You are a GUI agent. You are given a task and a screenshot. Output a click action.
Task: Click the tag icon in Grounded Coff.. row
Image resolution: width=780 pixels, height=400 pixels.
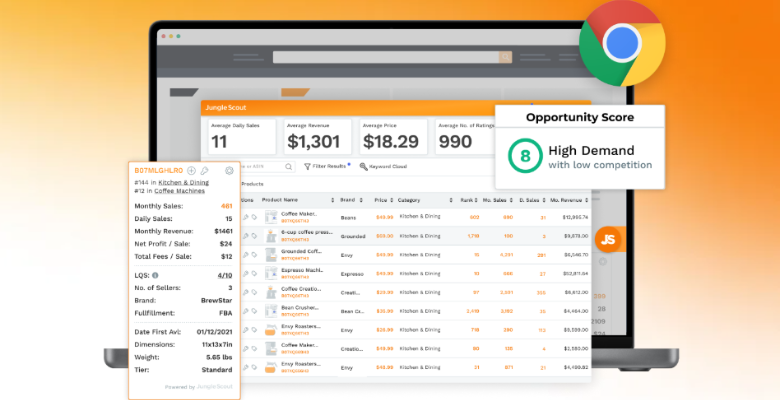tap(254, 255)
